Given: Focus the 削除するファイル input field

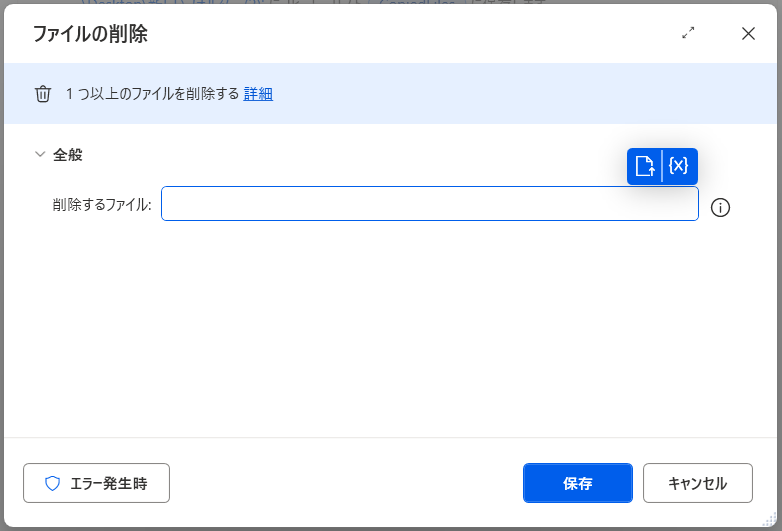Looking at the screenshot, I should [x=429, y=204].
